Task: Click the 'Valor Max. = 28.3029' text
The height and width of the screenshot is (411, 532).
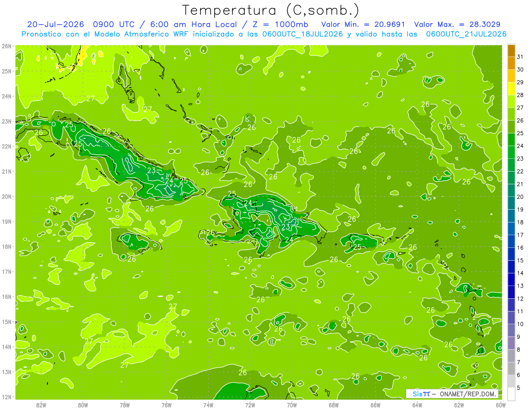Action: coord(458,24)
